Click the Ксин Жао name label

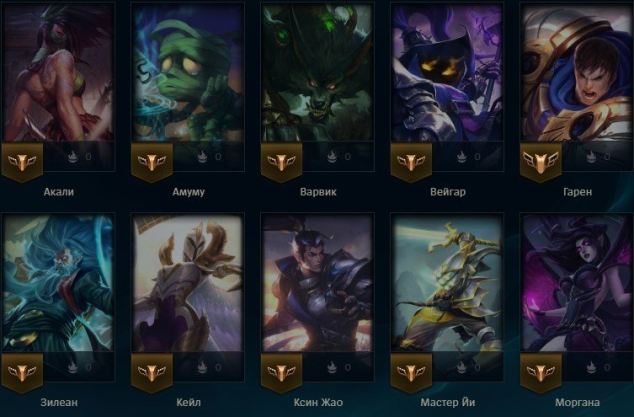[318, 402]
